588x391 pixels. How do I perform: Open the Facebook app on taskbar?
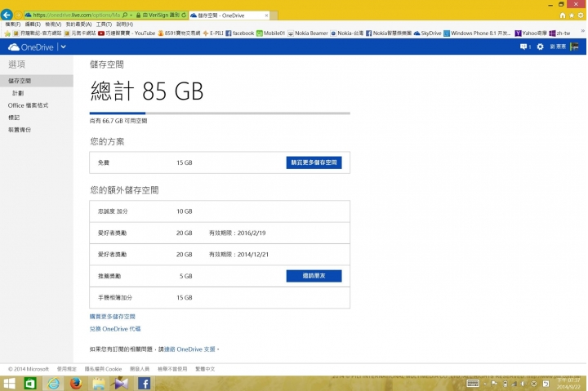click(145, 383)
